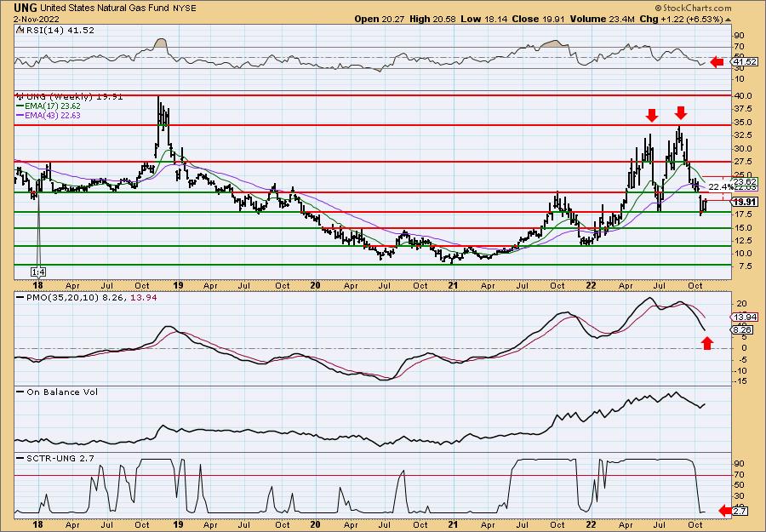Click the 19.91 price tag on right axis
The height and width of the screenshot is (532, 766).
746,201
